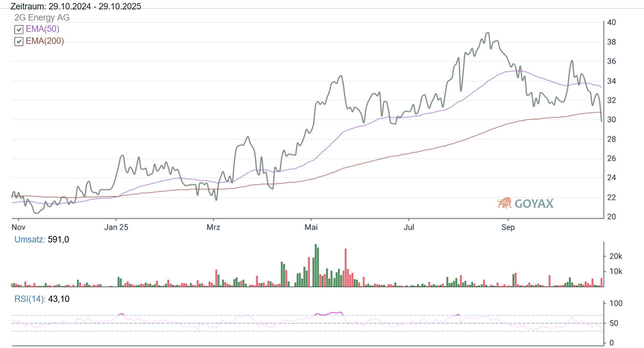This screenshot has width=644, height=348.
Task: Click the Jan 25 time axis label
Action: (116, 227)
